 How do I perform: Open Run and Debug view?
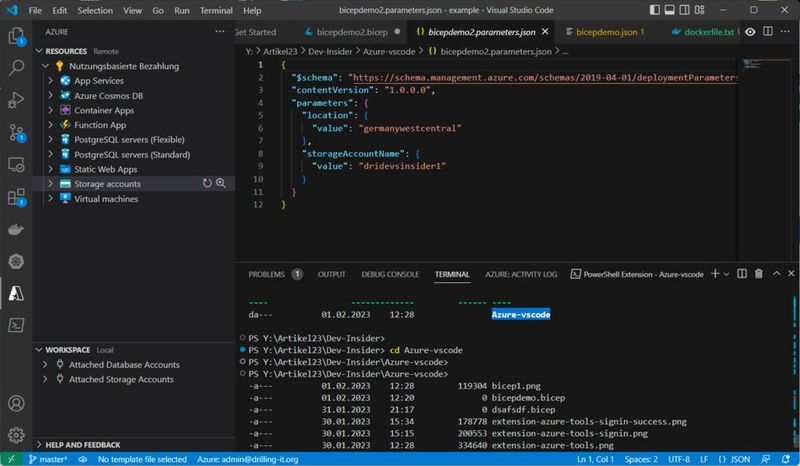(x=16, y=100)
